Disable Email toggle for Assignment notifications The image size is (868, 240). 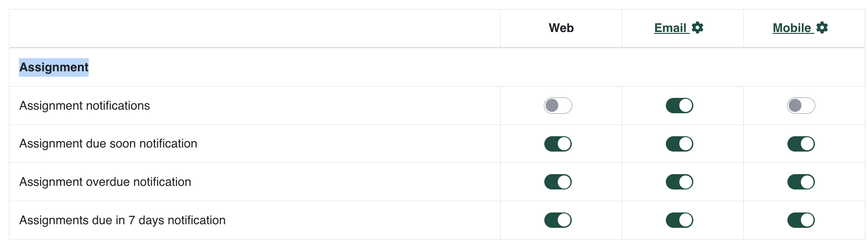[679, 106]
